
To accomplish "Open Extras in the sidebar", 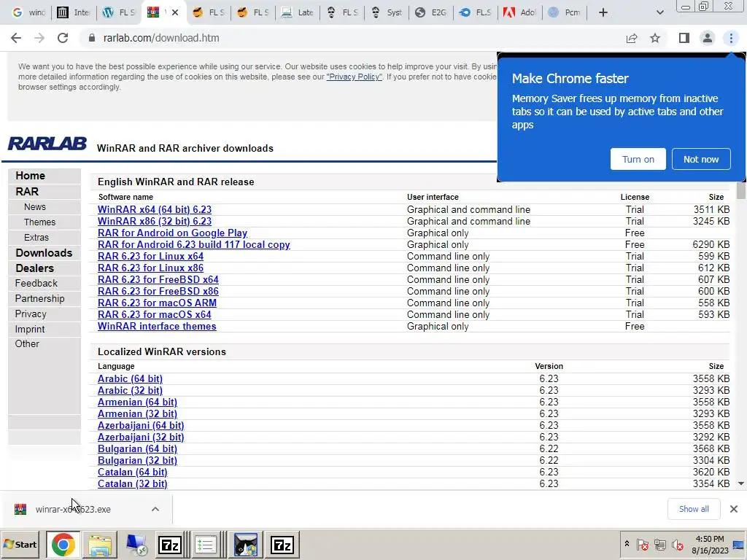I will pyautogui.click(x=36, y=237).
